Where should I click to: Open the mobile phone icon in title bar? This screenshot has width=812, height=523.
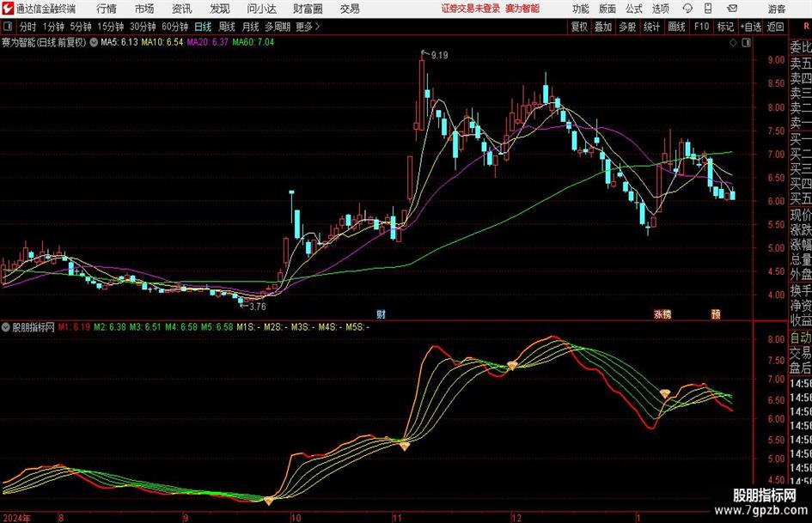[708, 9]
